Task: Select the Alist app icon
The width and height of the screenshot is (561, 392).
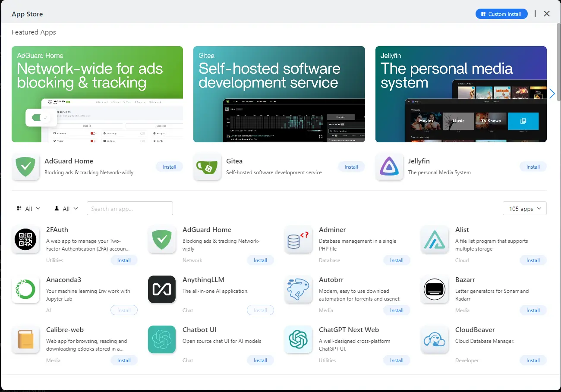Action: click(x=435, y=239)
